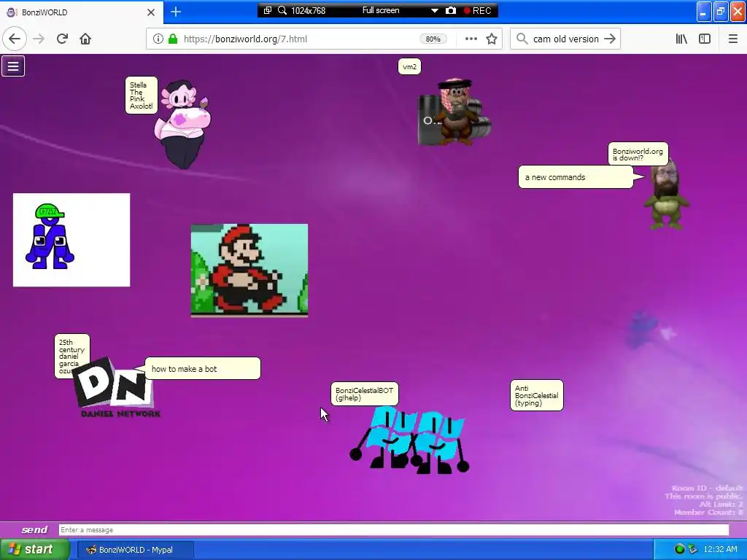The width and height of the screenshot is (747, 560).
Task: Expand the recorder options dropdown arrow
Action: point(435,10)
